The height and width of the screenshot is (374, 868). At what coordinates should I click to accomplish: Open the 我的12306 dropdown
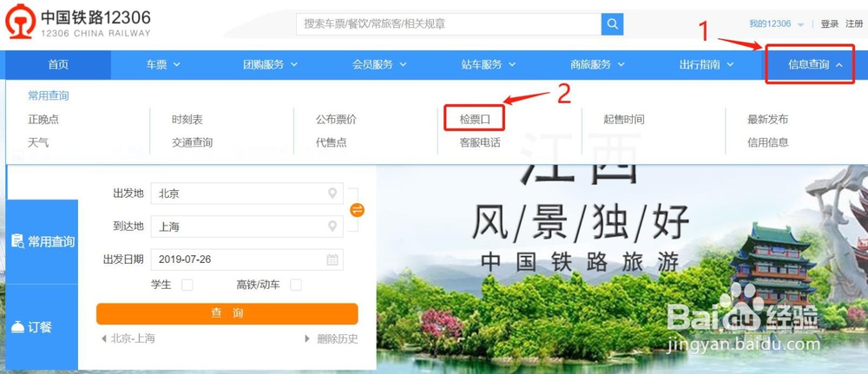click(x=776, y=23)
